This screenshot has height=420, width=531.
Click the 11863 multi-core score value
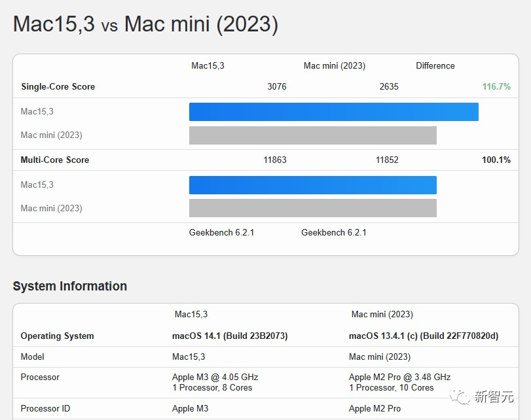[x=274, y=160]
